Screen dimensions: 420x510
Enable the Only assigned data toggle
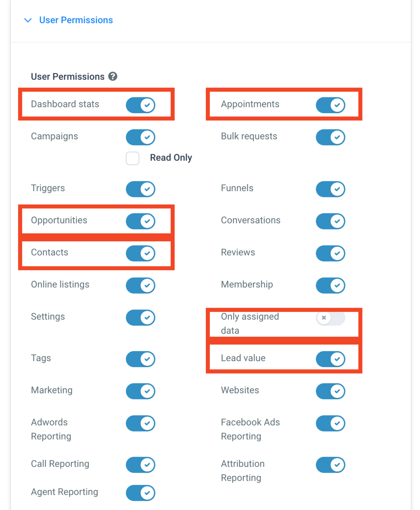pos(330,317)
